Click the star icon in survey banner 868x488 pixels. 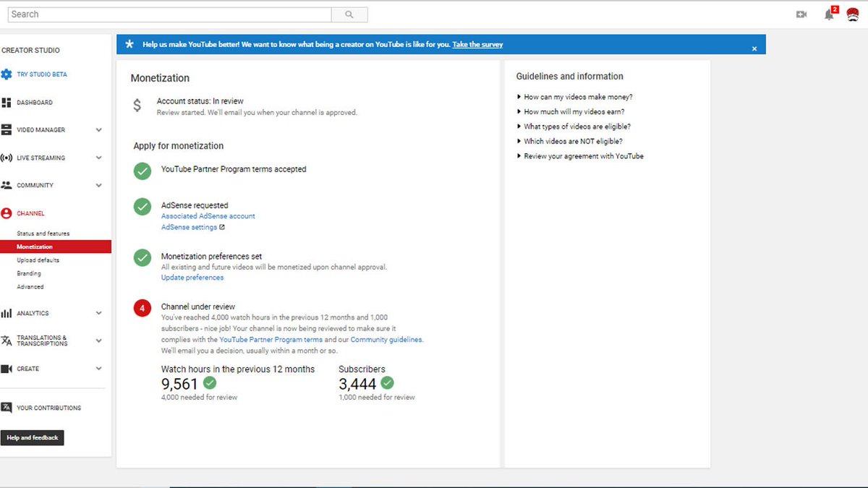(129, 44)
